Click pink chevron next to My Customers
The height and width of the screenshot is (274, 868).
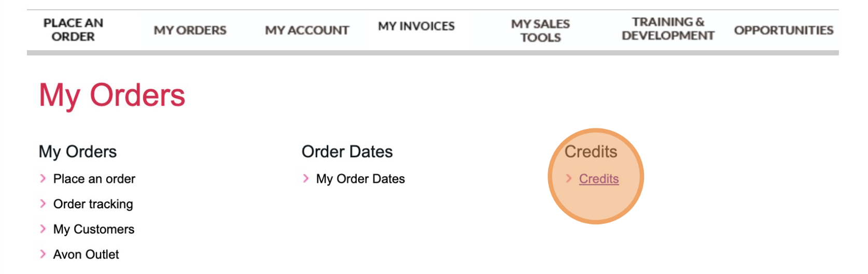(43, 229)
